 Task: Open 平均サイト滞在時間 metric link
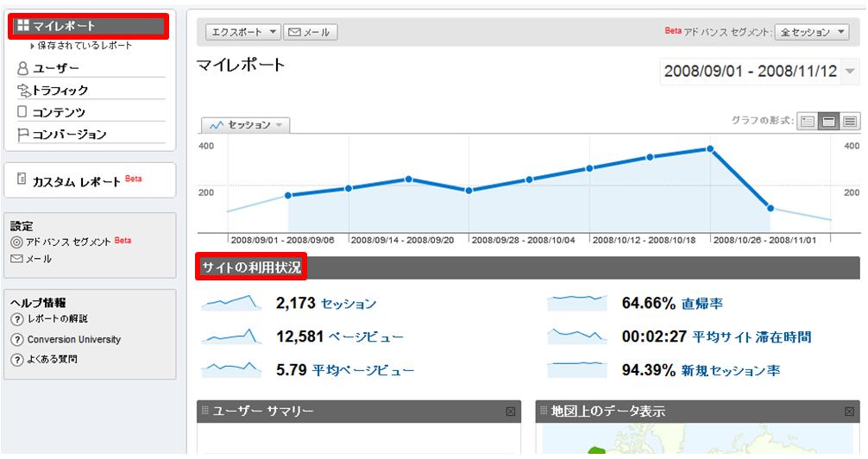point(752,336)
